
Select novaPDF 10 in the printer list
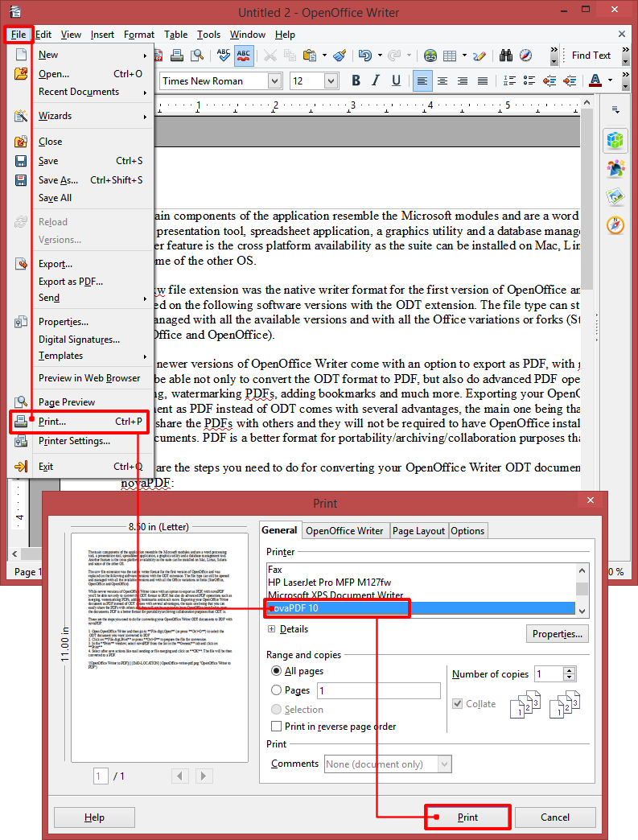click(x=421, y=608)
